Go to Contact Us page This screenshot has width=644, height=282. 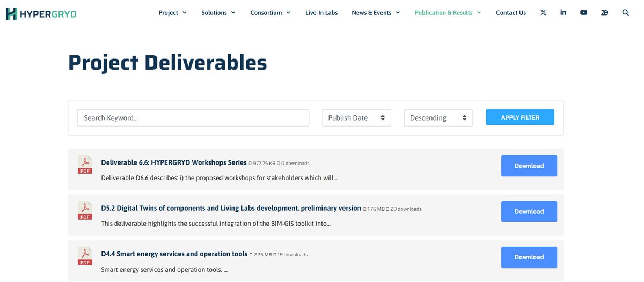click(511, 13)
